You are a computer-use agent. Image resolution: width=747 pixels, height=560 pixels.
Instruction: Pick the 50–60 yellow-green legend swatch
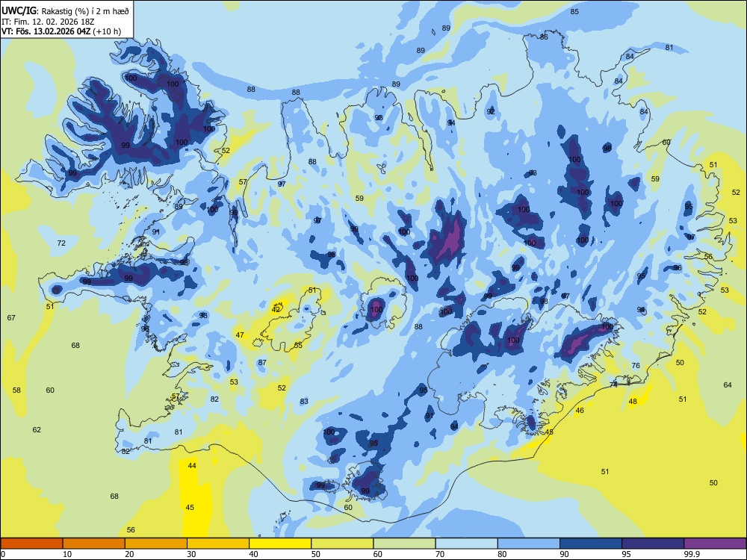coord(342,544)
